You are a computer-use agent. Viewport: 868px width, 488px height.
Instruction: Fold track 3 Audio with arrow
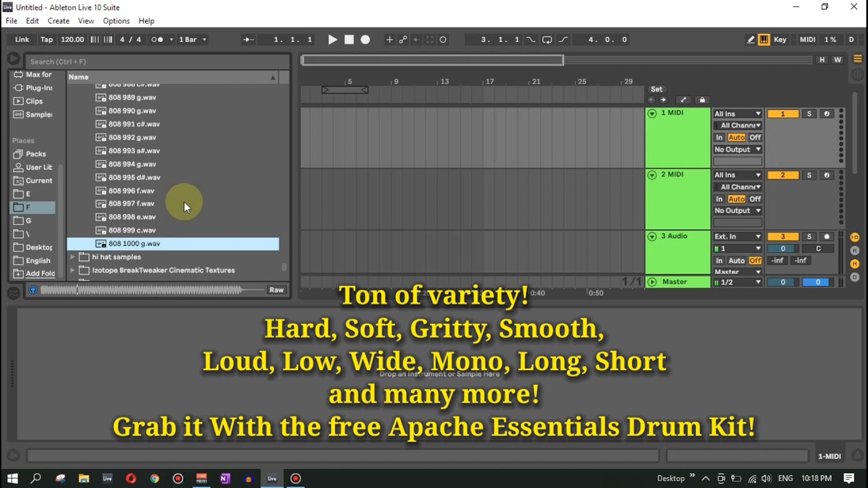pos(652,237)
